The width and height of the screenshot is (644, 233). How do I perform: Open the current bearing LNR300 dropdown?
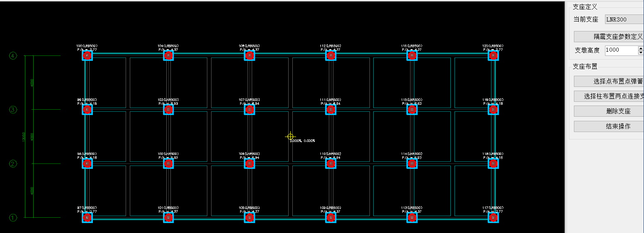(623, 19)
